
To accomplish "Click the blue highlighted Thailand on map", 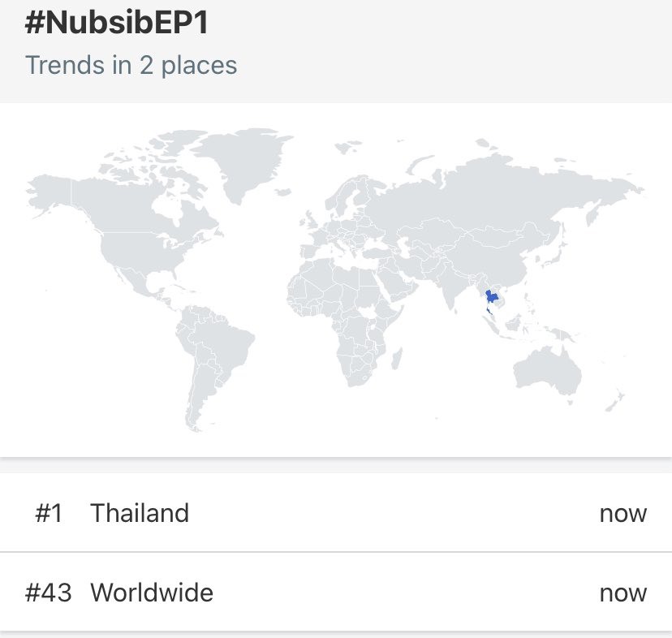I will coord(492,301).
